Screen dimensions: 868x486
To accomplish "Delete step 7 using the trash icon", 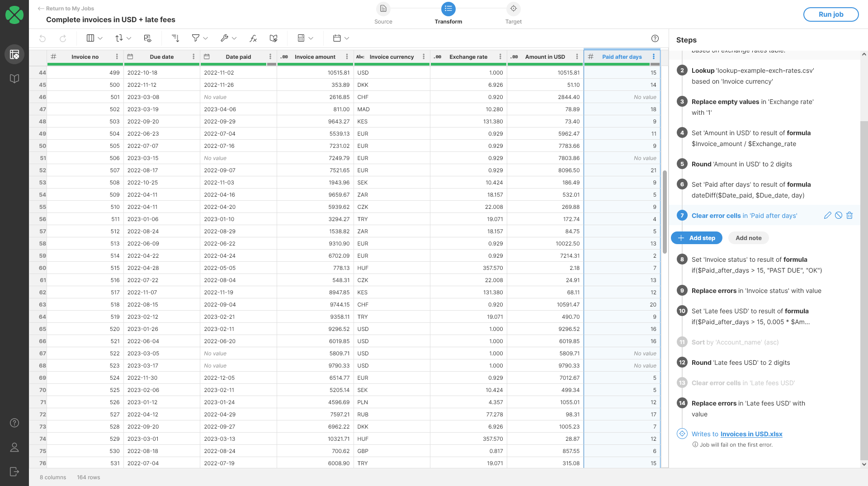I will point(849,216).
